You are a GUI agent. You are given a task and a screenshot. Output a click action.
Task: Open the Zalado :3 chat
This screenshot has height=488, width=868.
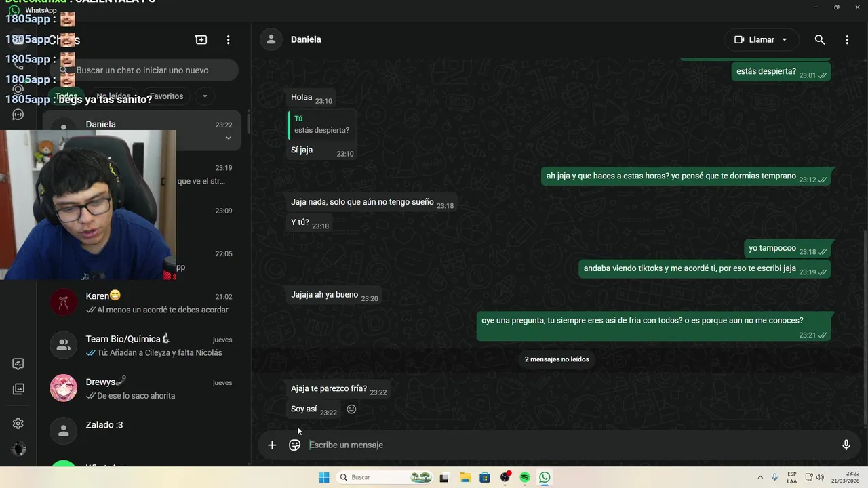tap(142, 431)
